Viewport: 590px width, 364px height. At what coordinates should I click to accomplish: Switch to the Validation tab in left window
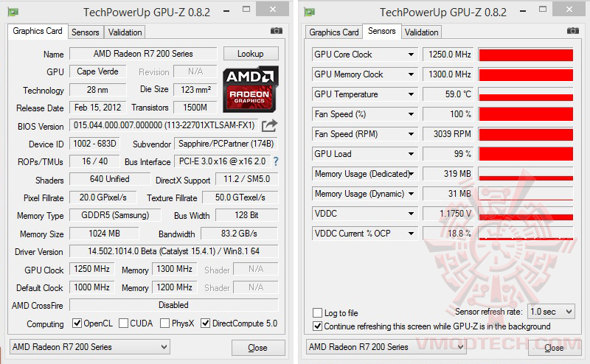[125, 32]
